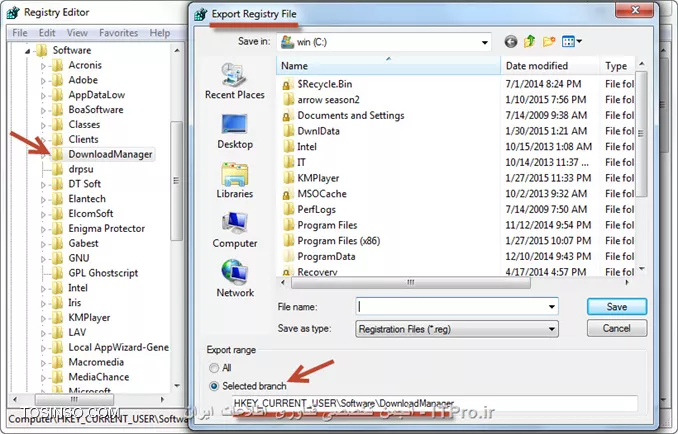Click the Cancel button
678x434 pixels.
[617, 328]
